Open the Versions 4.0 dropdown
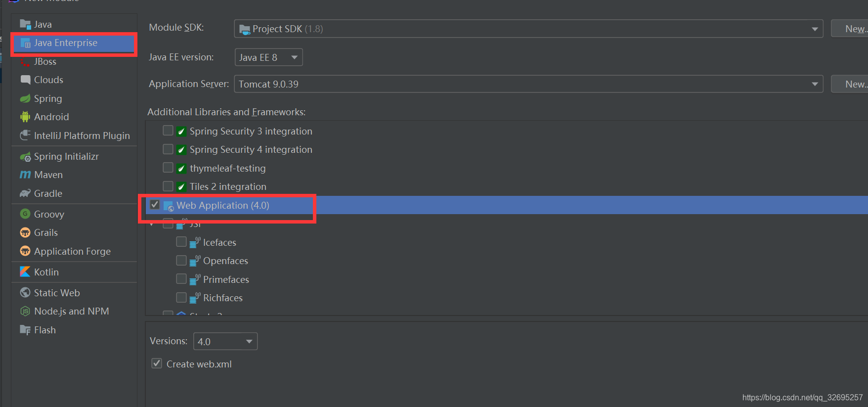The height and width of the screenshot is (407, 868). [225, 341]
